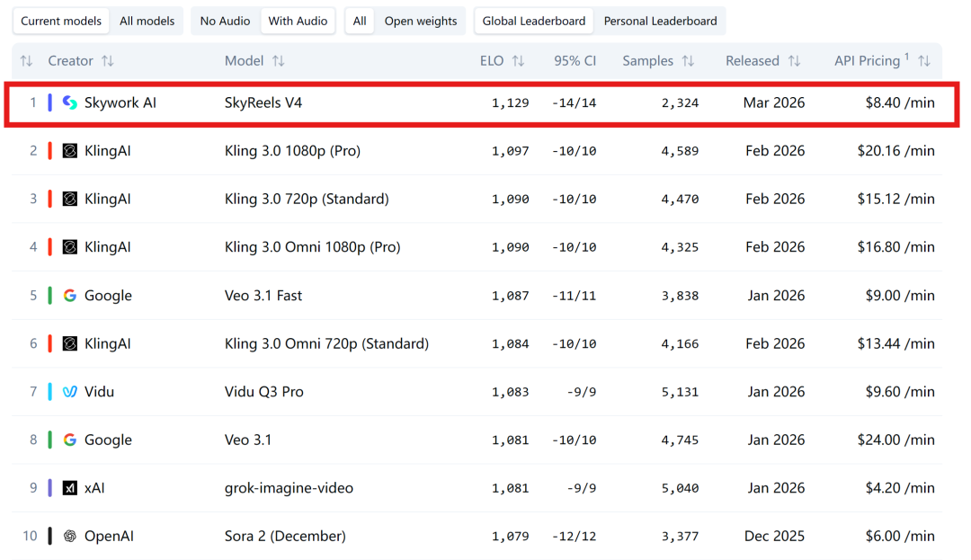Open the SkyReels V4 model entry

click(263, 102)
